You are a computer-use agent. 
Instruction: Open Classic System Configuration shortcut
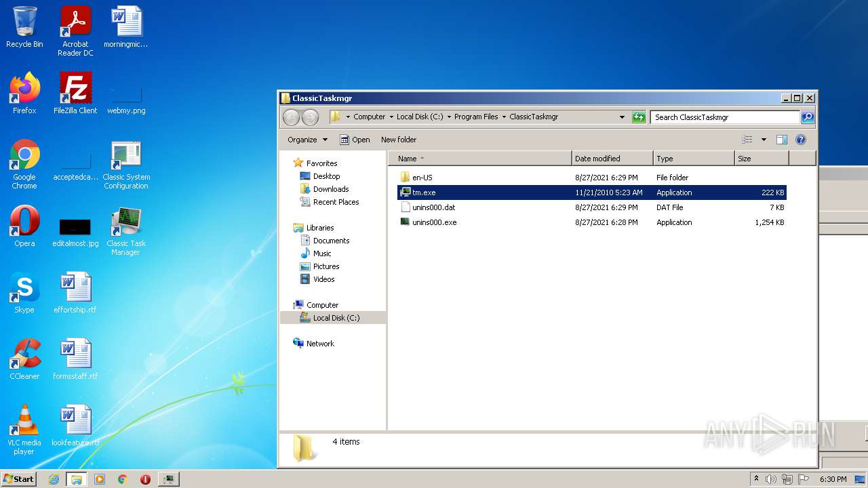click(126, 165)
